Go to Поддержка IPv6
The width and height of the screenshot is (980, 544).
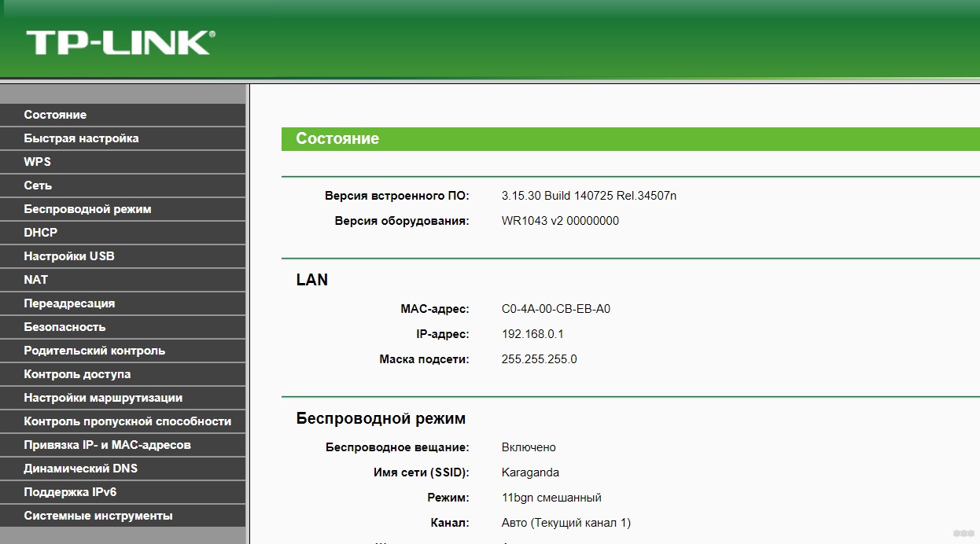[123, 492]
